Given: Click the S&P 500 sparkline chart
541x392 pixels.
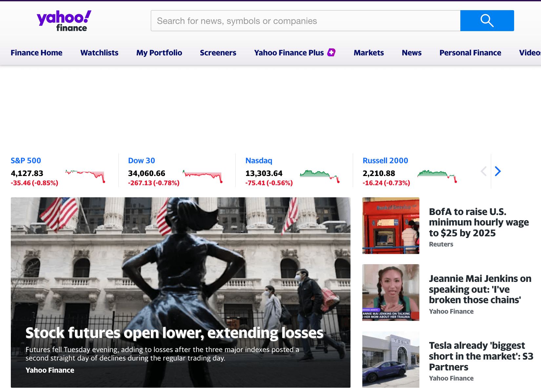Looking at the screenshot, I should click(x=85, y=176).
